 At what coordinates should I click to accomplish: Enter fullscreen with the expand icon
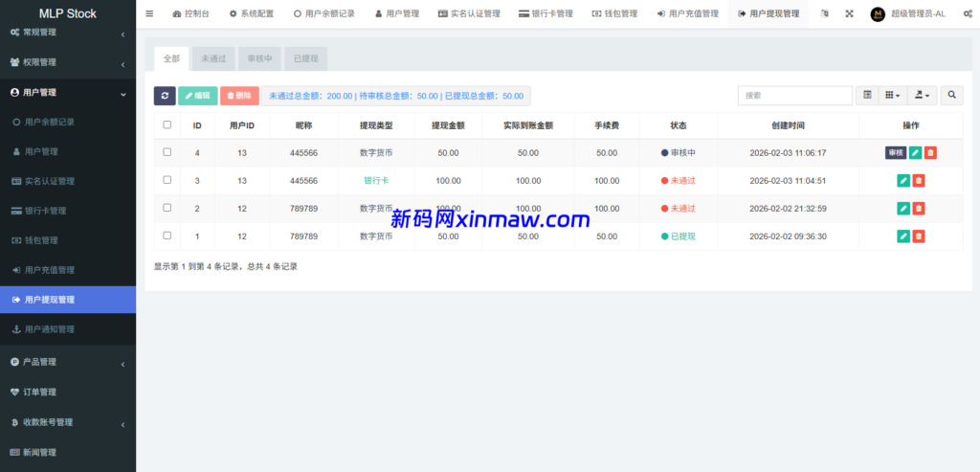849,13
